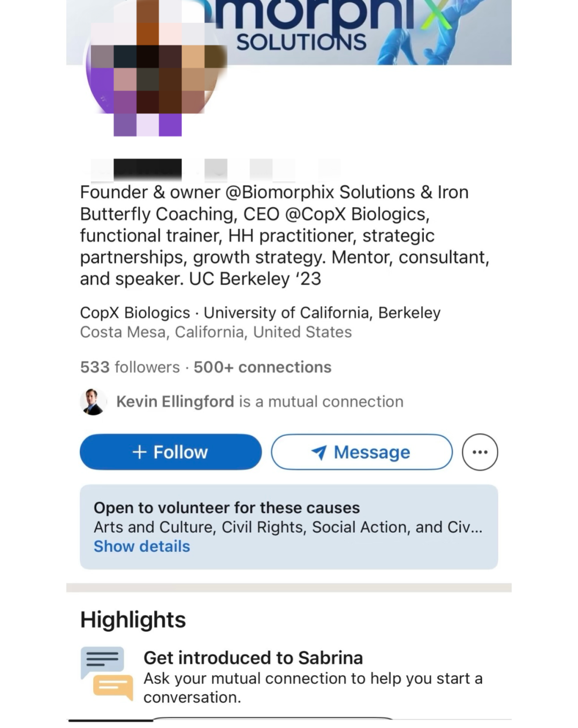The image size is (578, 728).
Task: Tap the paper plane icon in Message
Action: click(319, 453)
